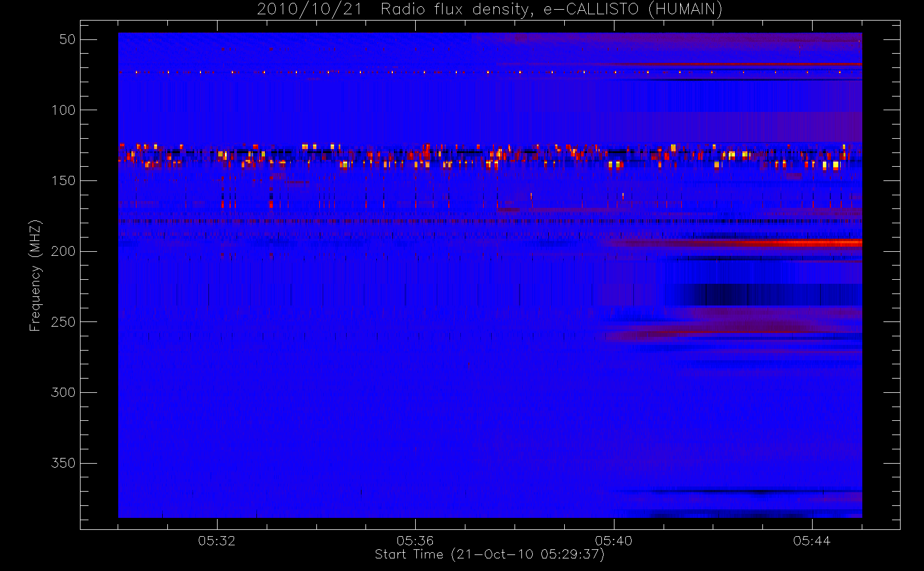Click the 100 frequency tick label
Image resolution: width=924 pixels, height=571 pixels.
[x=63, y=110]
